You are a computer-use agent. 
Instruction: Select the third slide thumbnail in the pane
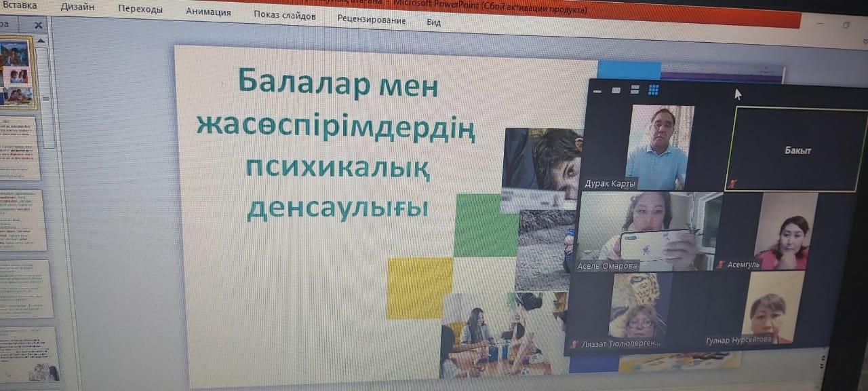[24, 220]
